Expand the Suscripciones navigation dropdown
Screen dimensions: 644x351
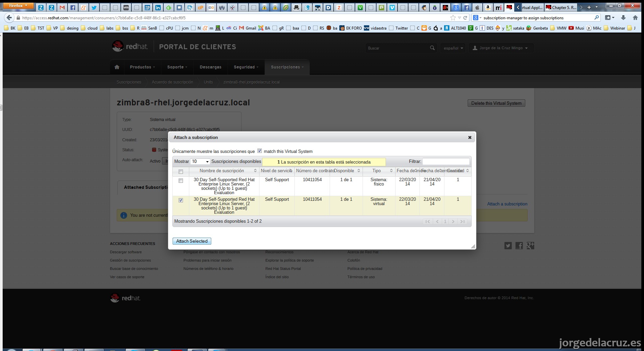point(287,67)
